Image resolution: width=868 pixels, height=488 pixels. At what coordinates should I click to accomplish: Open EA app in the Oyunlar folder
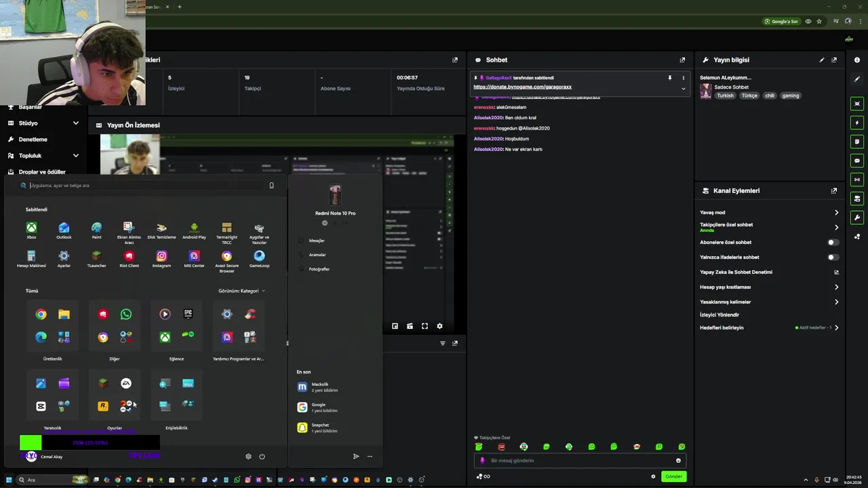(x=126, y=383)
